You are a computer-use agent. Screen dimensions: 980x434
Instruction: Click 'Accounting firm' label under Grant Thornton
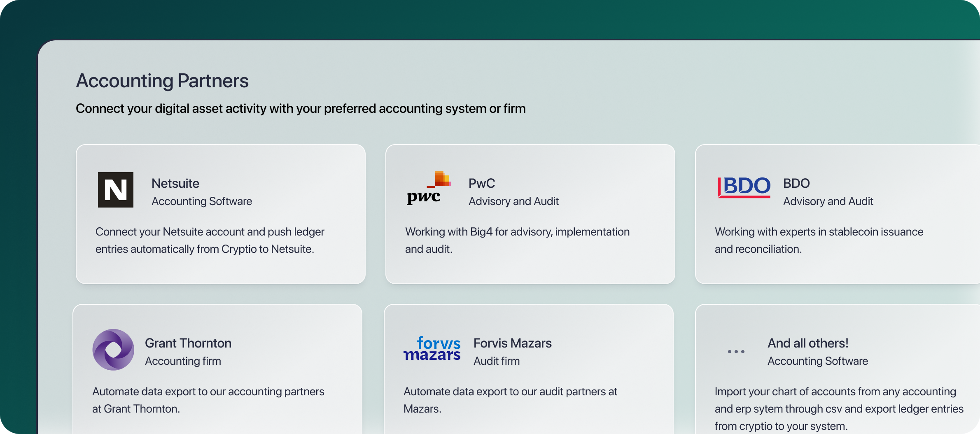(183, 361)
